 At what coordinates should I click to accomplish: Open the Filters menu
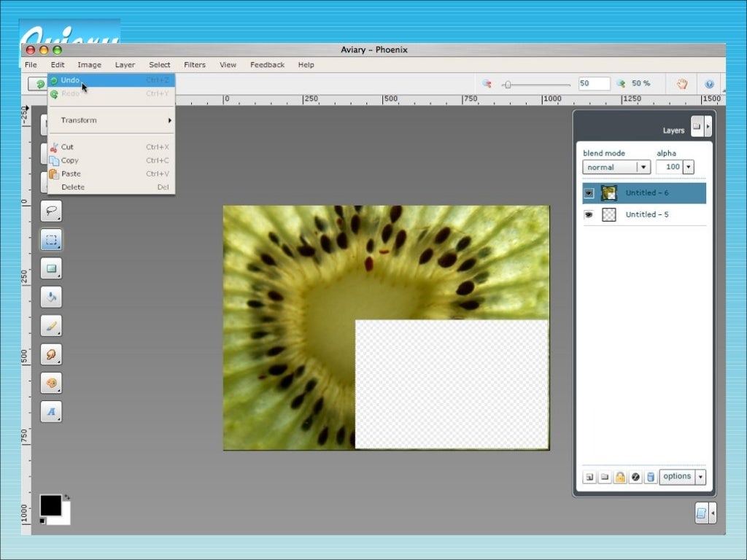(195, 65)
